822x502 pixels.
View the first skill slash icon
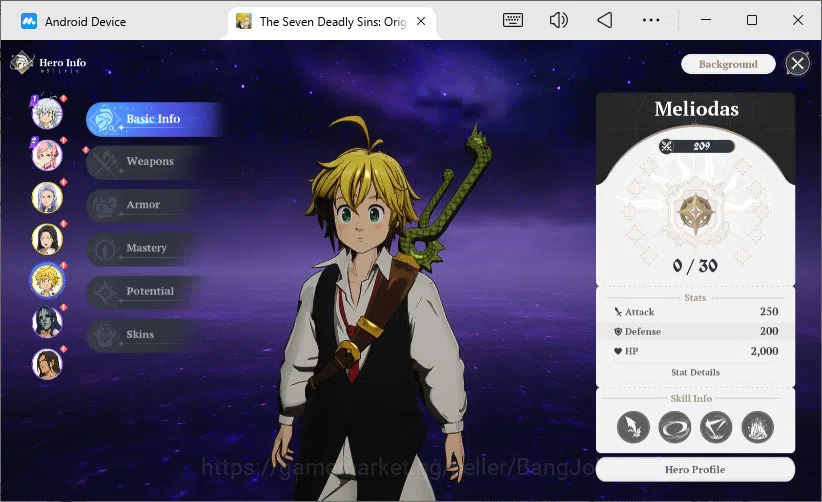point(633,427)
